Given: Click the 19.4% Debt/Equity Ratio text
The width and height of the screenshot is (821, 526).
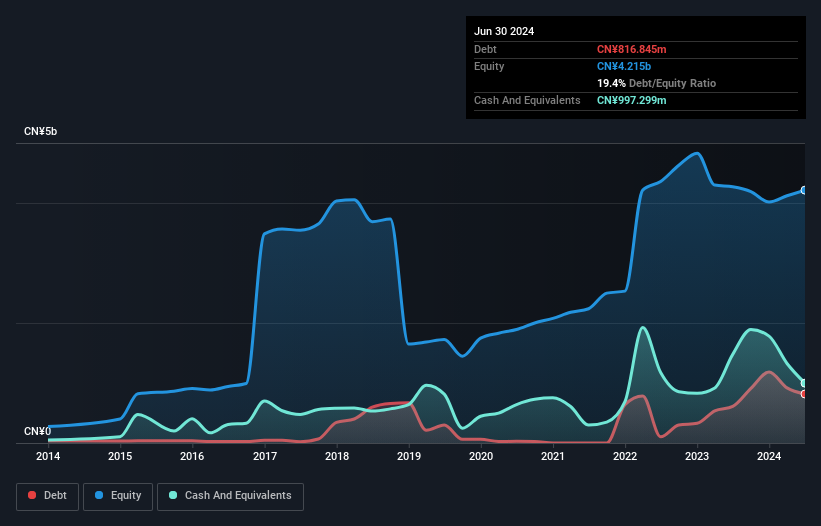Looking at the screenshot, I should click(x=657, y=83).
